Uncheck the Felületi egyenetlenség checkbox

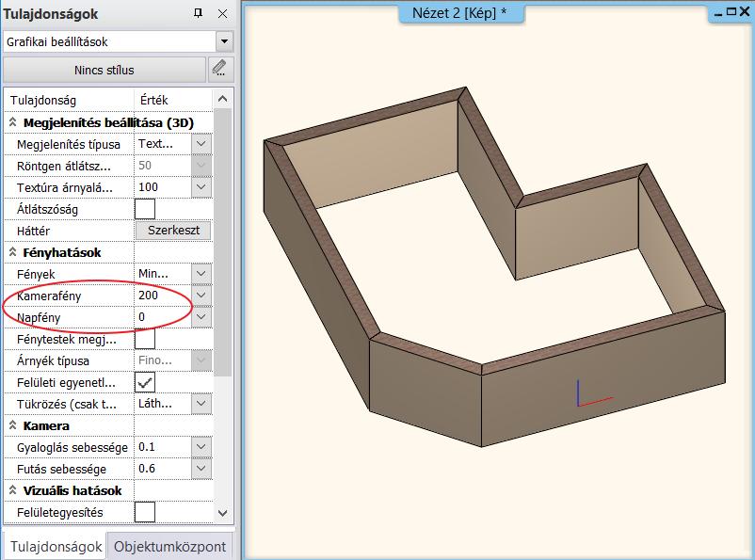coord(145,382)
